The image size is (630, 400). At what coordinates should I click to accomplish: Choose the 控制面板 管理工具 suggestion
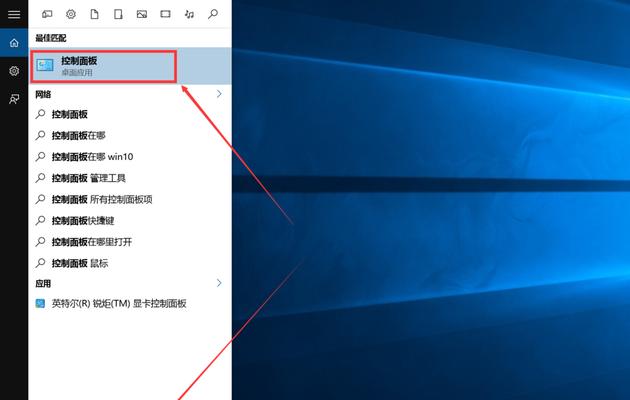click(x=130, y=178)
